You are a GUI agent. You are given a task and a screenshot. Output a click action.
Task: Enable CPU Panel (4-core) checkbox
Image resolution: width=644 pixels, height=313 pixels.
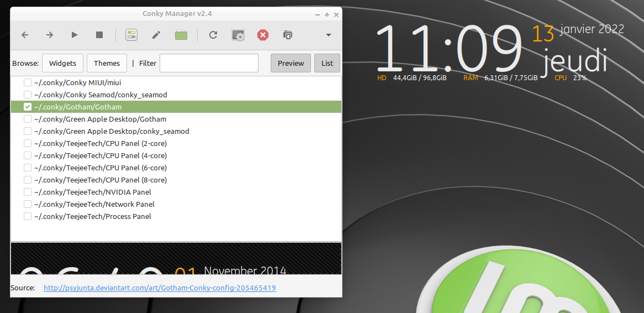[x=28, y=155]
